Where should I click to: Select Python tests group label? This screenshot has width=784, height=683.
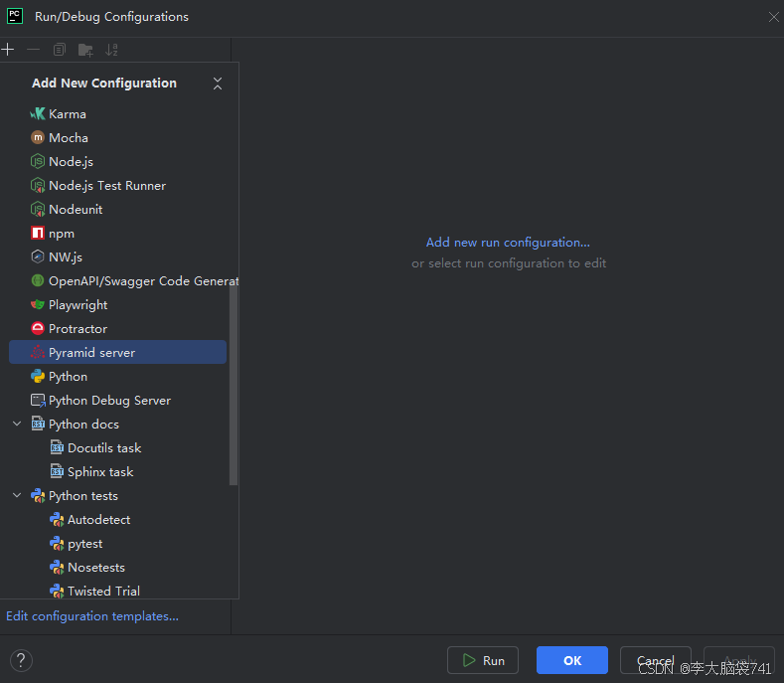click(83, 496)
